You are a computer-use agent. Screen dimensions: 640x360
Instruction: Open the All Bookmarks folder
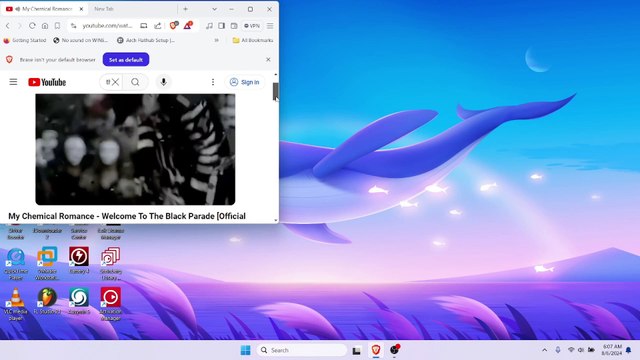pyautogui.click(x=253, y=40)
